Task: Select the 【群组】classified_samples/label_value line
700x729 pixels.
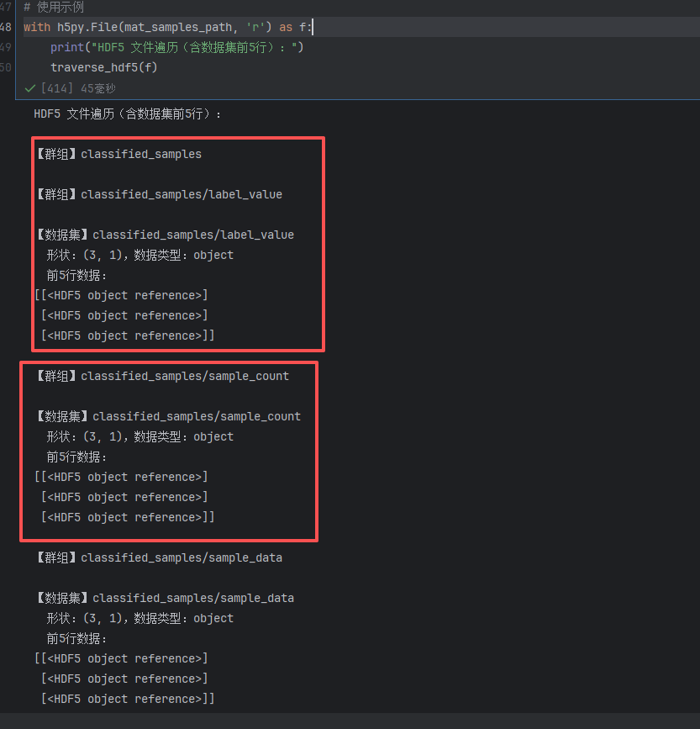Action: [x=159, y=194]
